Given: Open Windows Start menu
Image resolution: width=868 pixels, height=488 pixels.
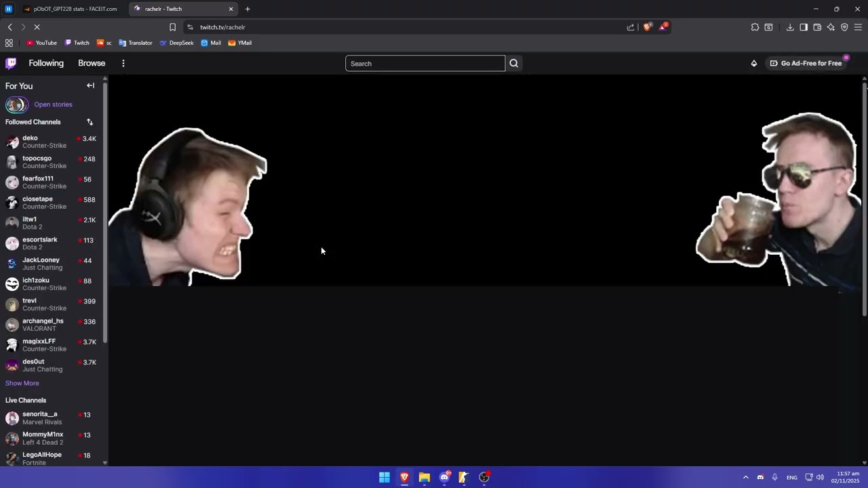Looking at the screenshot, I should (x=384, y=477).
